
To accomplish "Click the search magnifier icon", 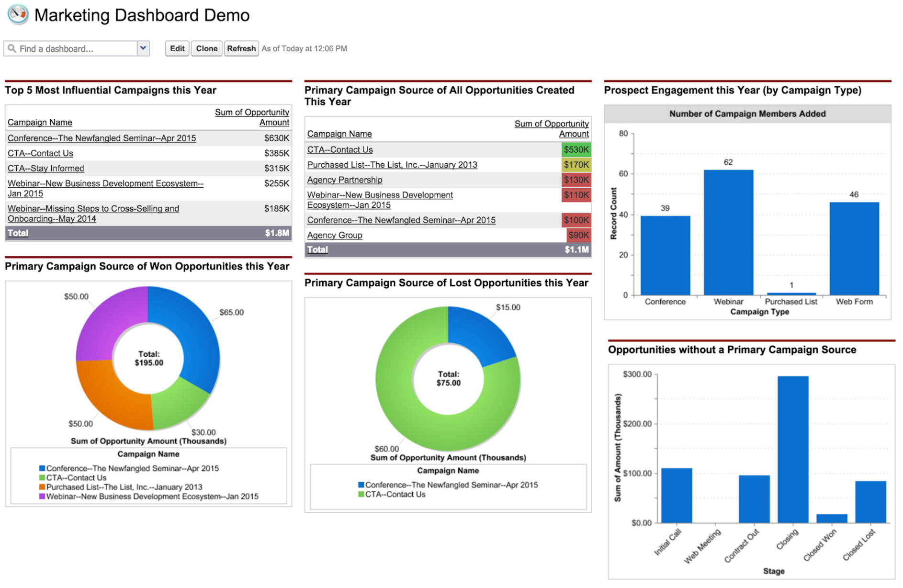I will pos(12,48).
